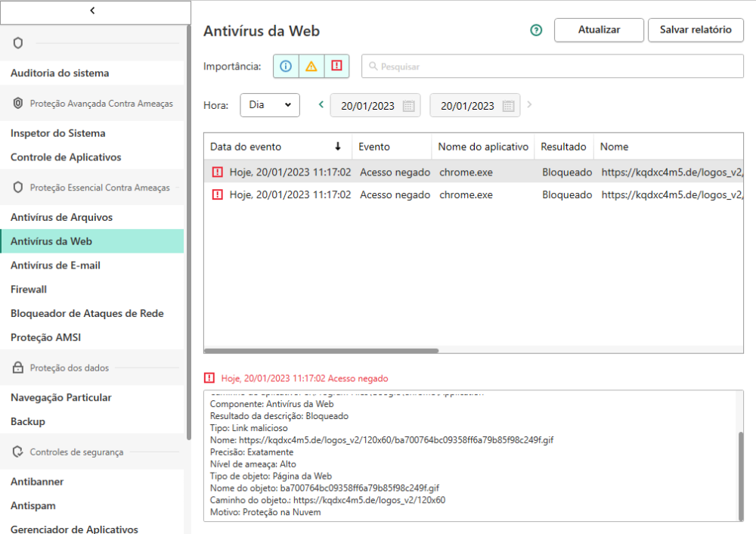Click Salvar relatório button
This screenshot has width=756, height=534.
point(696,30)
